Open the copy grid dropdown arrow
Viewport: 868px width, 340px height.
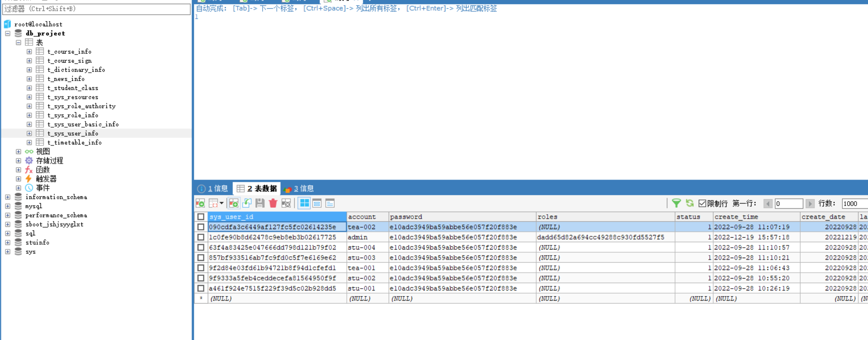point(222,203)
